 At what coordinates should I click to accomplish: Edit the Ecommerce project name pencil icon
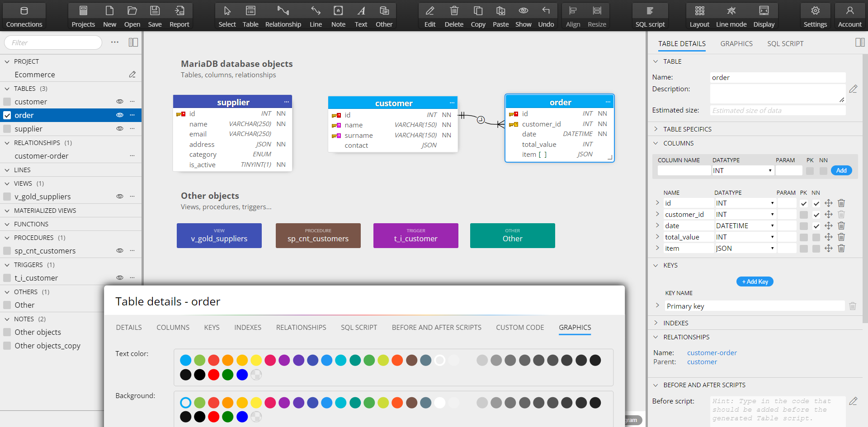click(x=132, y=75)
